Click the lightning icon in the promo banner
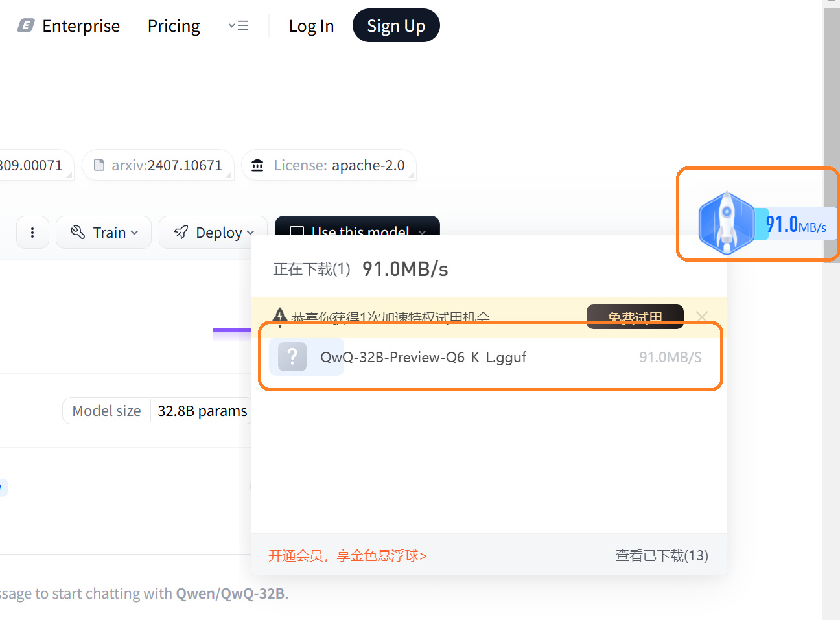The height and width of the screenshot is (620, 840). click(279, 317)
